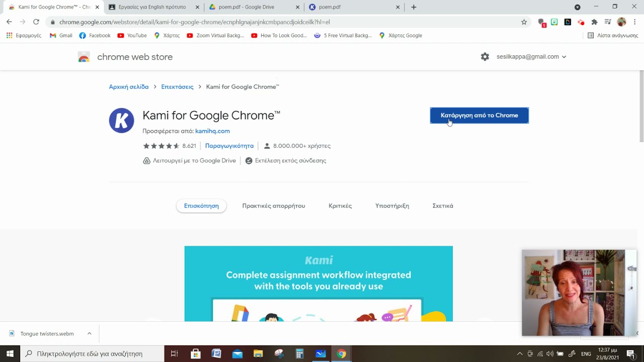Open the Mail app on the taskbar
Viewport: 644px width, 362px height.
coord(237,353)
